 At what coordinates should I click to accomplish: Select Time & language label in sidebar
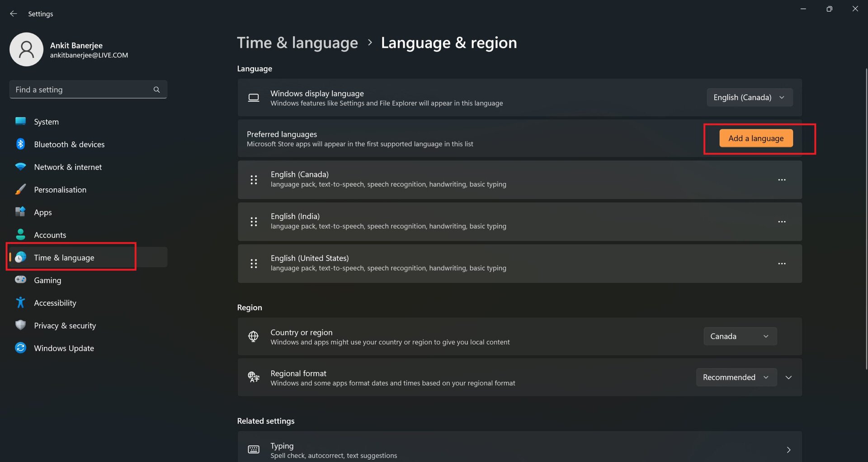pos(64,257)
